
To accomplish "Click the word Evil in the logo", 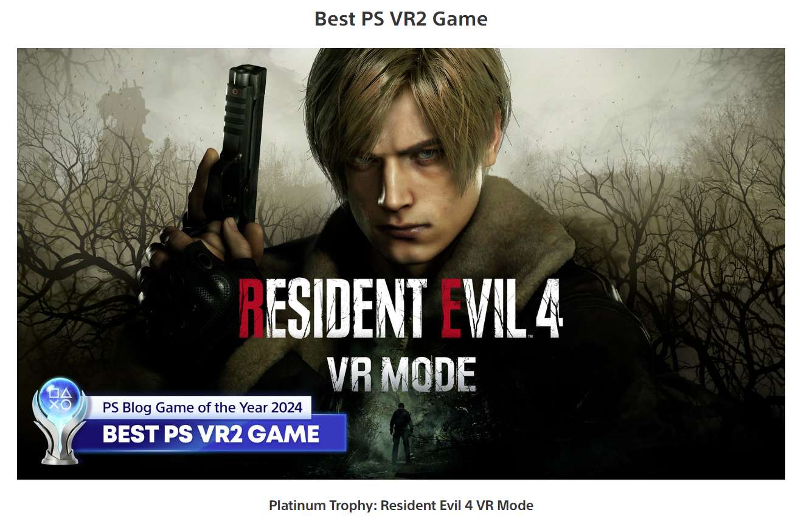I will (x=481, y=309).
